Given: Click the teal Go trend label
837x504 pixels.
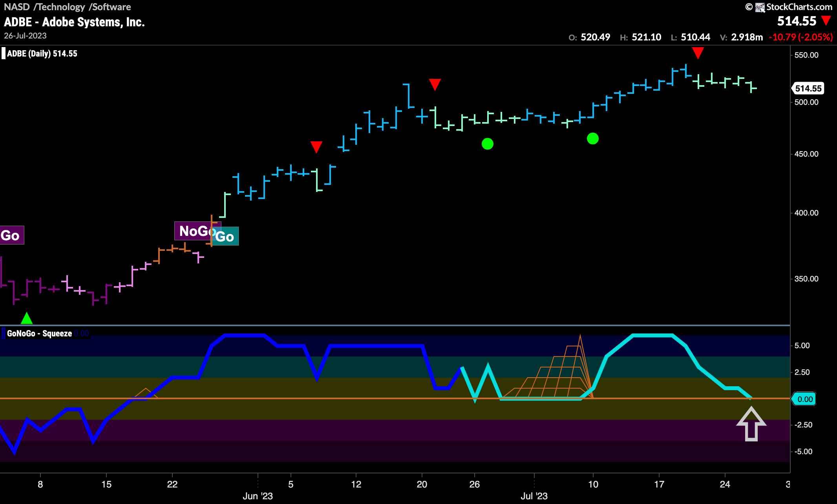Looking at the screenshot, I should pyautogui.click(x=225, y=236).
